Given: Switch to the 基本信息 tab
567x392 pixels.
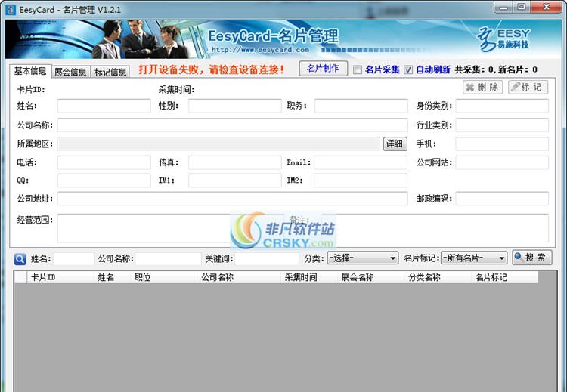Looking at the screenshot, I should coord(30,71).
